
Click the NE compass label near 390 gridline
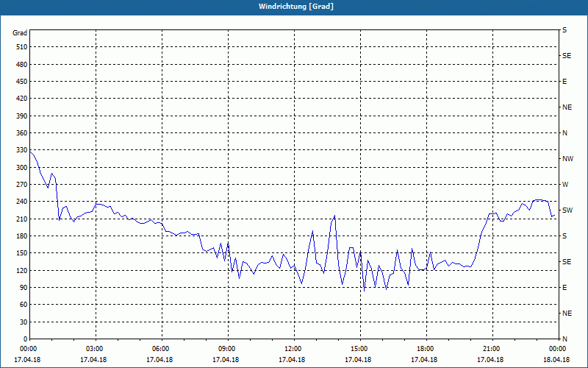coord(567,107)
